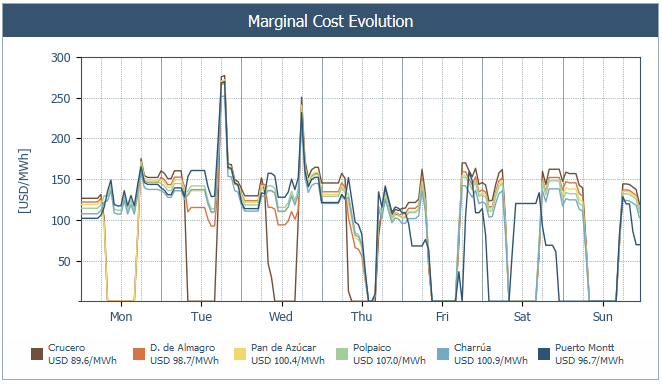Click the USD 98.7/MWh value
This screenshot has width=662, height=384.
184,361
